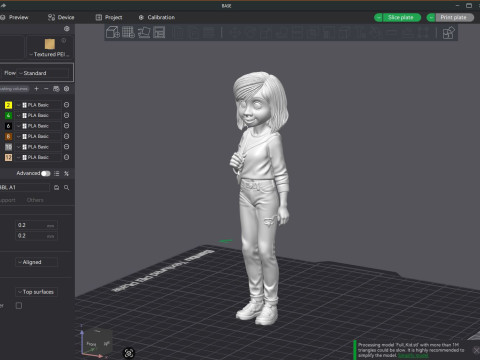Open PLA Basic dropdown for filament 8
Screen dimensions: 480x360
38,136
